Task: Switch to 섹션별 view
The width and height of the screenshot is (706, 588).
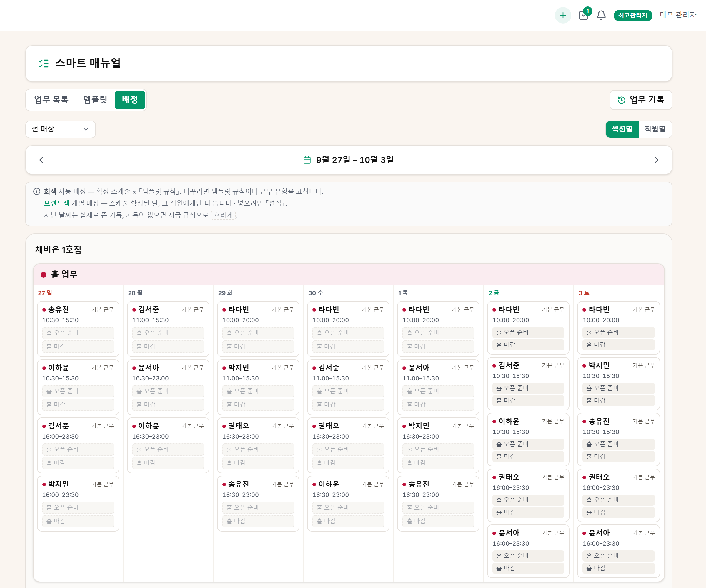Action: click(622, 129)
